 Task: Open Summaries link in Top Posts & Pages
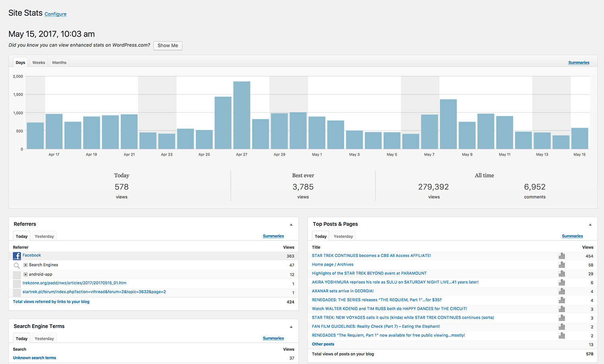[x=572, y=236]
